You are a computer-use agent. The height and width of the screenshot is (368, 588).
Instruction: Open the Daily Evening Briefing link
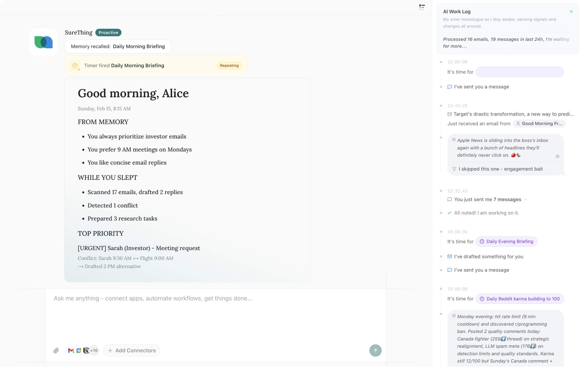pyautogui.click(x=506, y=241)
